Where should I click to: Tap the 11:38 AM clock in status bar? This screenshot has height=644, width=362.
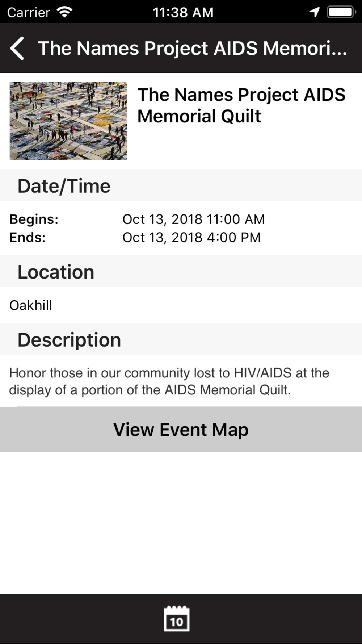point(183,13)
